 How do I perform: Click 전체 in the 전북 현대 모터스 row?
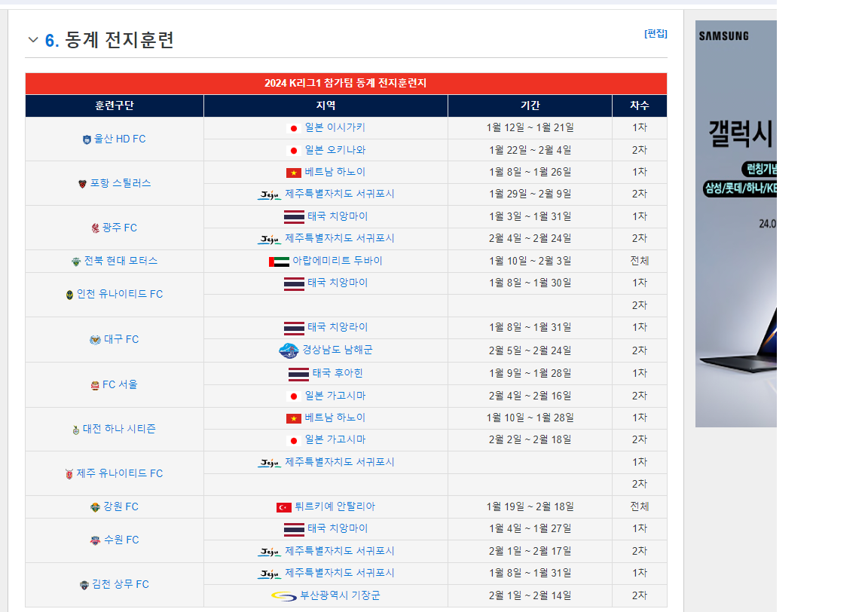coord(640,261)
